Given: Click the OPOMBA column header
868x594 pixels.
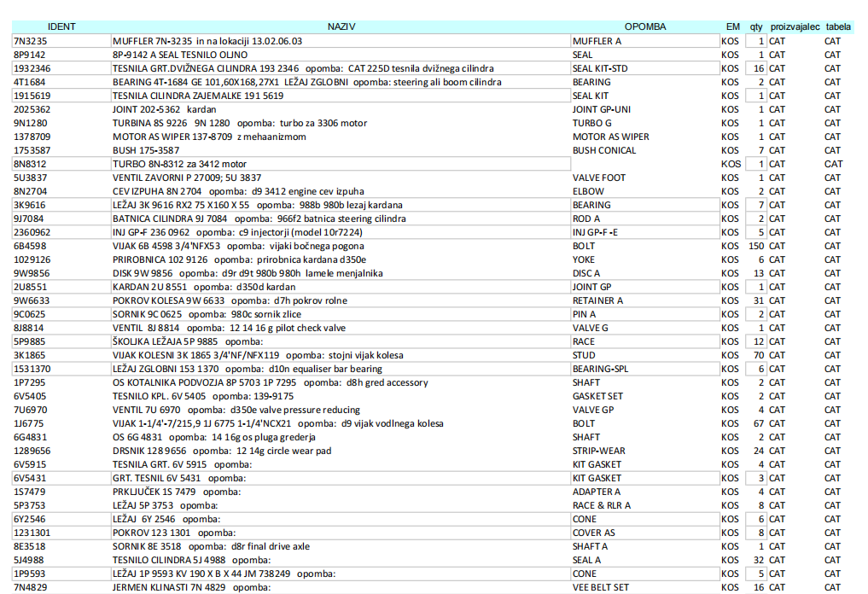Looking at the screenshot, I should [644, 27].
